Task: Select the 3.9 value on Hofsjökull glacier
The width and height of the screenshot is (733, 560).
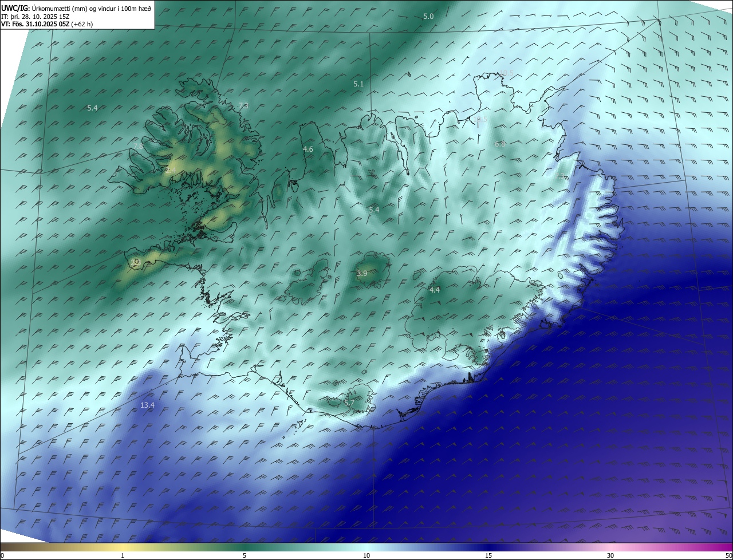Action: [x=362, y=274]
